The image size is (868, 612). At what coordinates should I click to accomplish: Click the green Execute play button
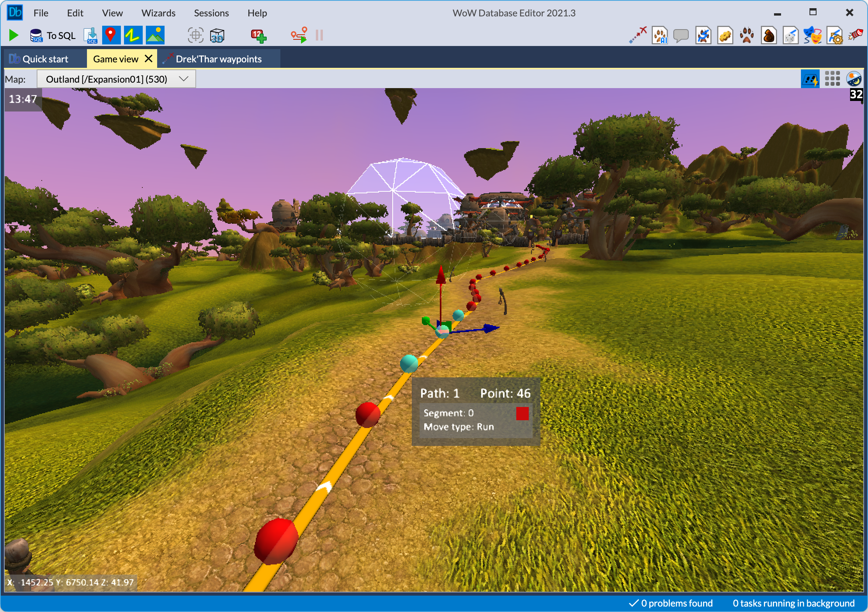tap(14, 35)
